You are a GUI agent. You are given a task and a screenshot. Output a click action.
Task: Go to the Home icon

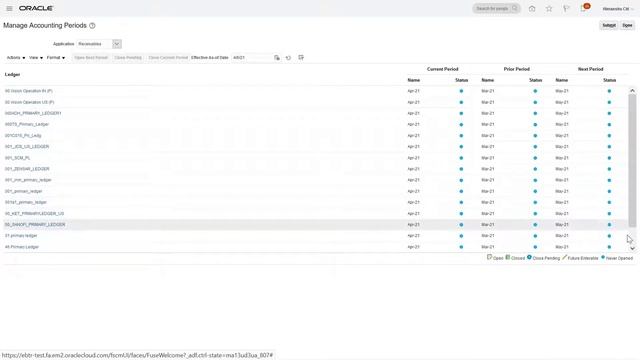(532, 9)
